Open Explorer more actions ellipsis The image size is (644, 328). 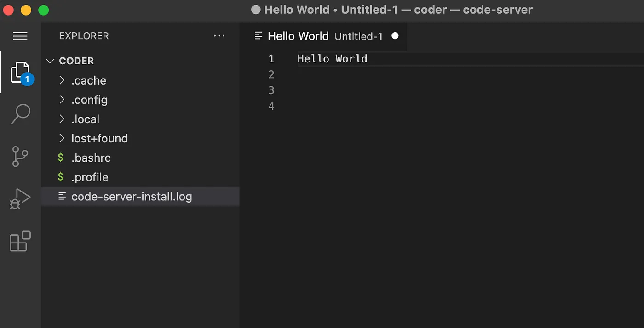click(219, 36)
